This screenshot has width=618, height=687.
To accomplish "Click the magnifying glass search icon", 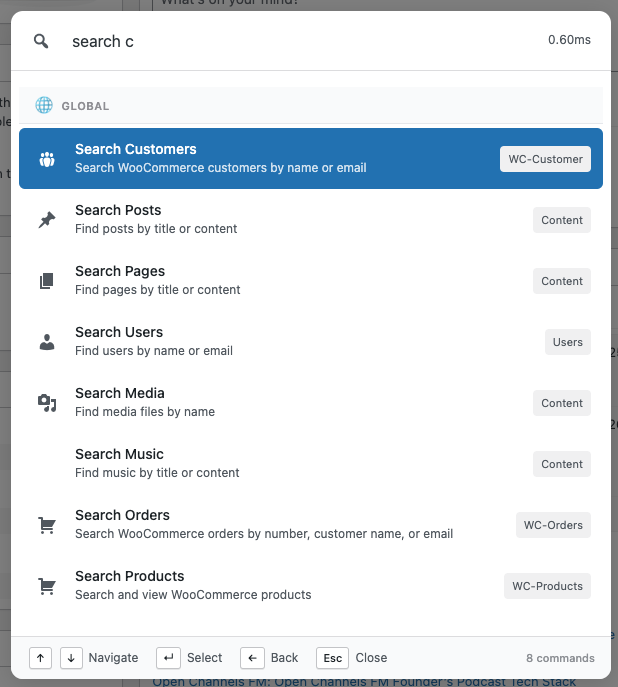I will click(41, 41).
